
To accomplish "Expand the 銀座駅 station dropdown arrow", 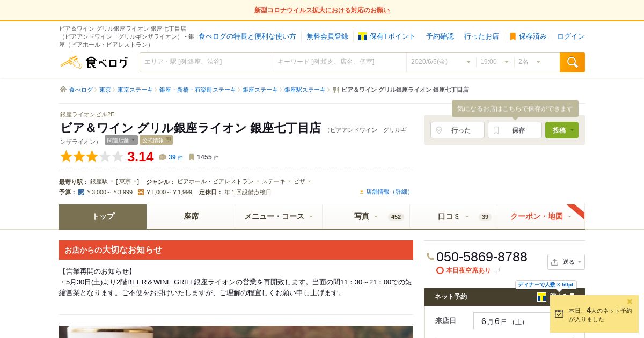I will tap(112, 181).
